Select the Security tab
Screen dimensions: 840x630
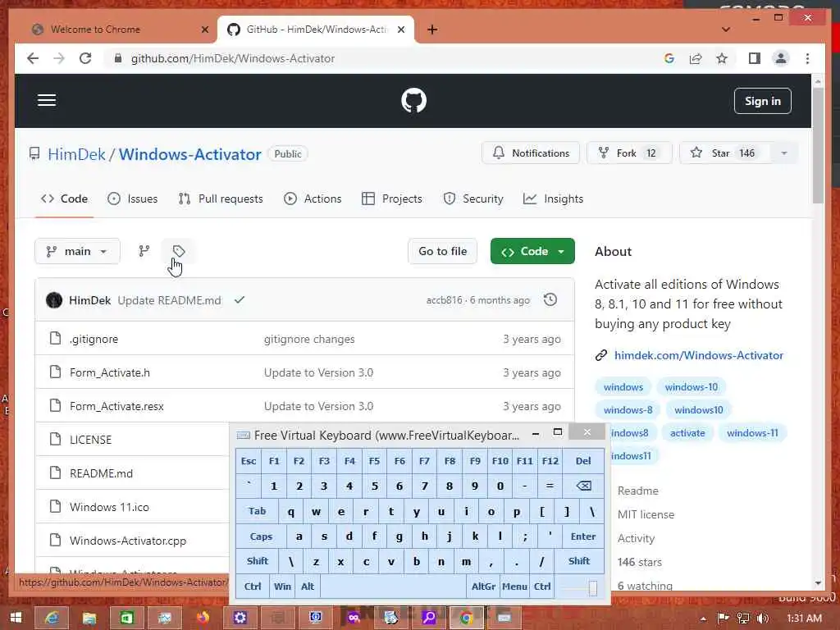click(473, 199)
